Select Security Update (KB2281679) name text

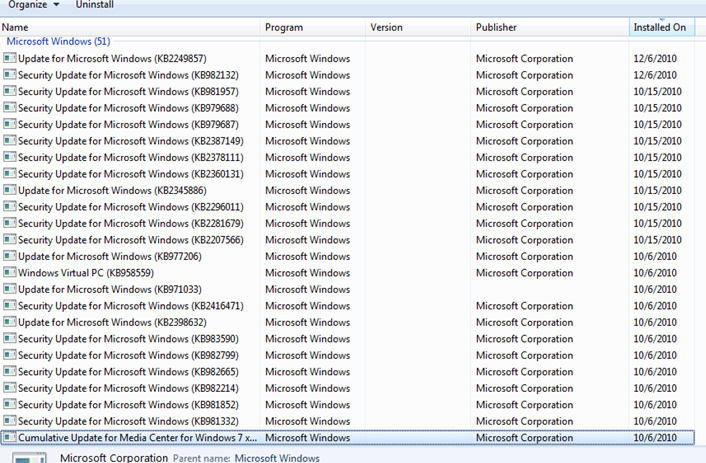pyautogui.click(x=131, y=223)
